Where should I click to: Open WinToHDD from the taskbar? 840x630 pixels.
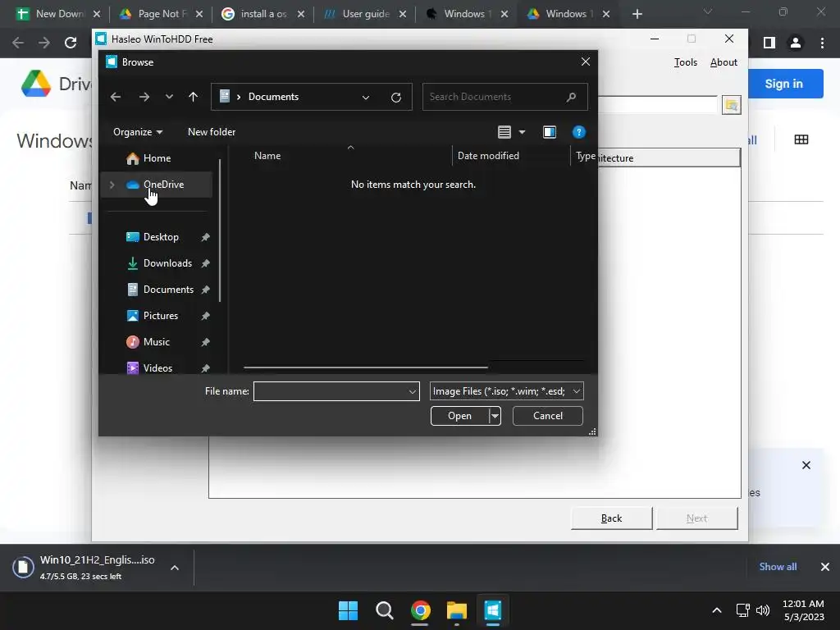pos(493,610)
